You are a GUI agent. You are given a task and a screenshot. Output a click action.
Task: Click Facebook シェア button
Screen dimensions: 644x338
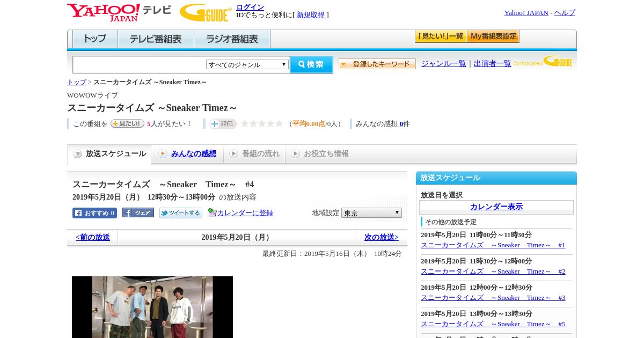click(138, 212)
